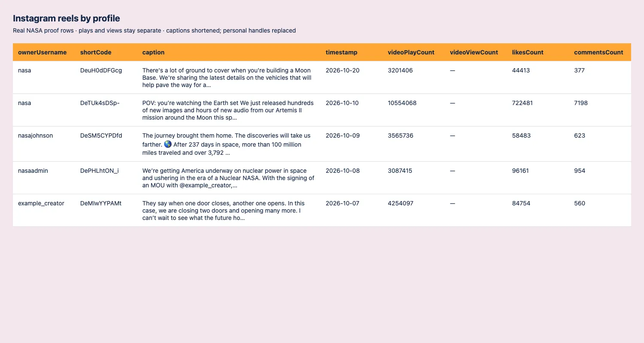Click the nasajohnson username cell
Image resolution: width=644 pixels, height=343 pixels.
[x=44, y=144]
